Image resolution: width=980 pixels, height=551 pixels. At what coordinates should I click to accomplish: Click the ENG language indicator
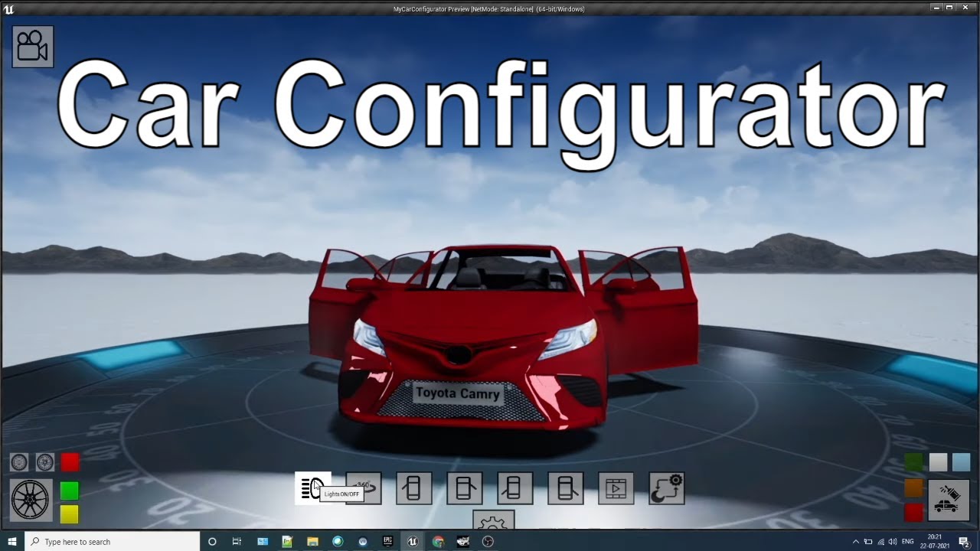(909, 542)
